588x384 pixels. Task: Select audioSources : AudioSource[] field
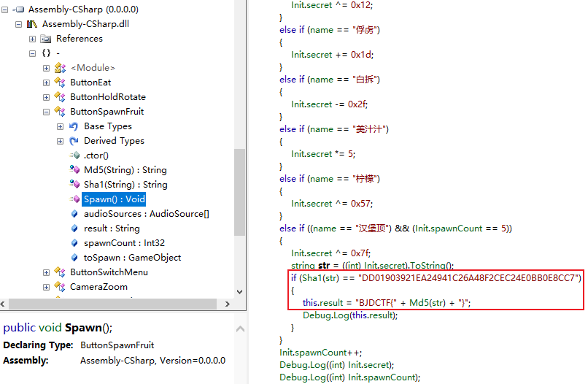pyautogui.click(x=146, y=214)
